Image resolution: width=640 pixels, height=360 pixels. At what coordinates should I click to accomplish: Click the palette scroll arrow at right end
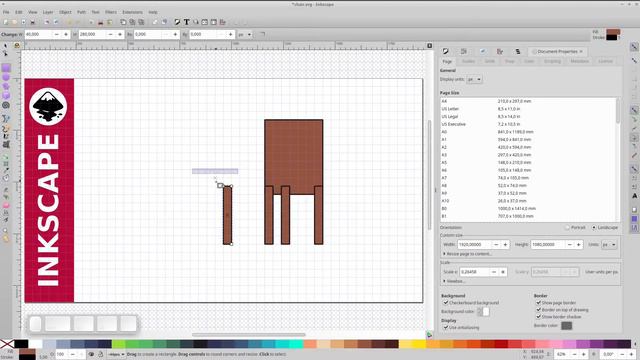pyautogui.click(x=635, y=344)
